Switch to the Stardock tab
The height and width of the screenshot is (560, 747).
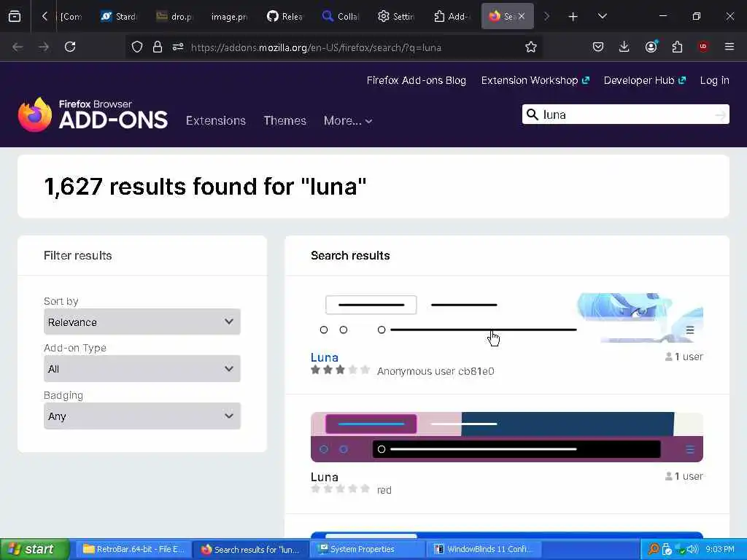tap(118, 16)
